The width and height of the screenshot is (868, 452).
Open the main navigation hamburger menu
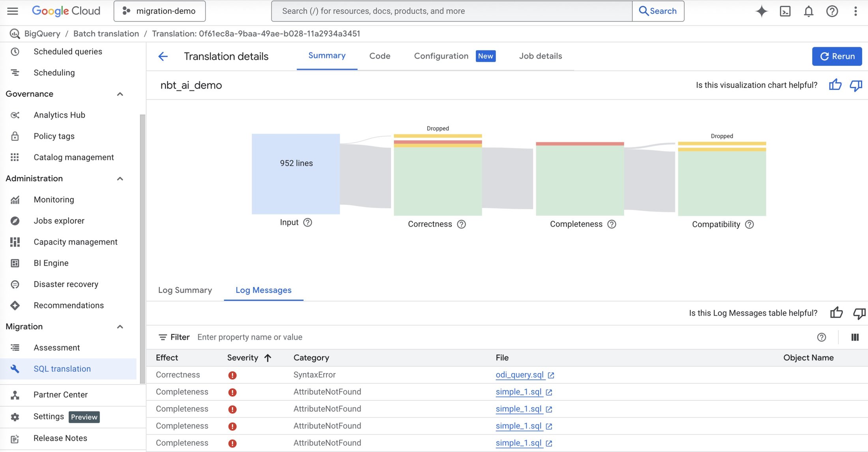coord(13,11)
